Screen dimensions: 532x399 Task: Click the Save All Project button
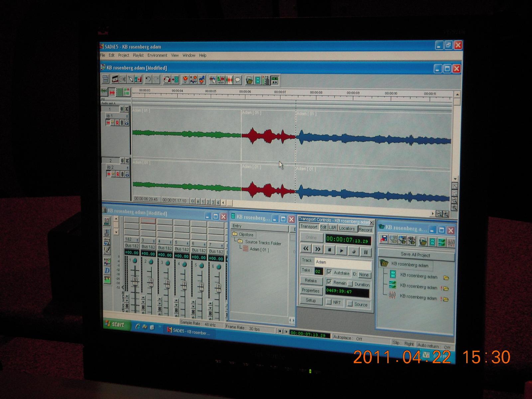416,255
